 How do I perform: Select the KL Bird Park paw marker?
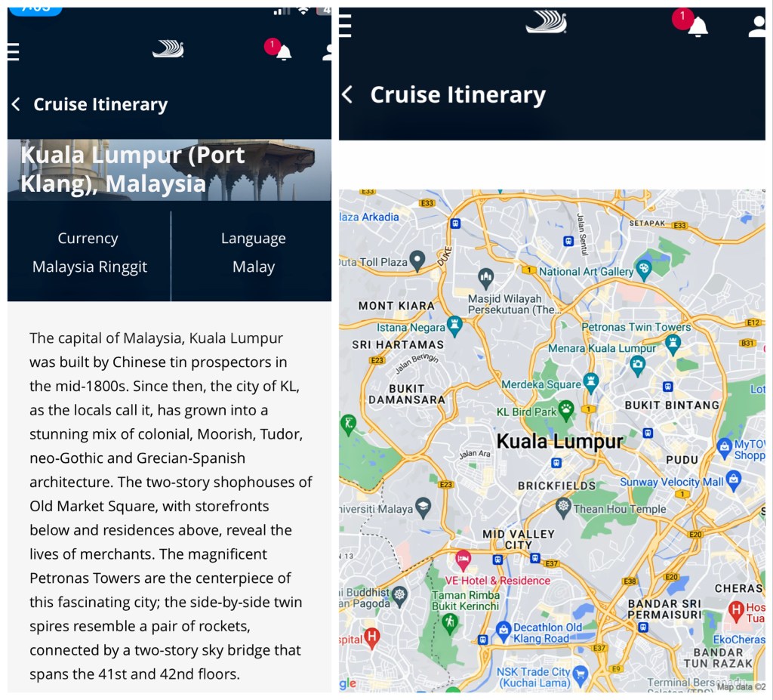point(566,409)
